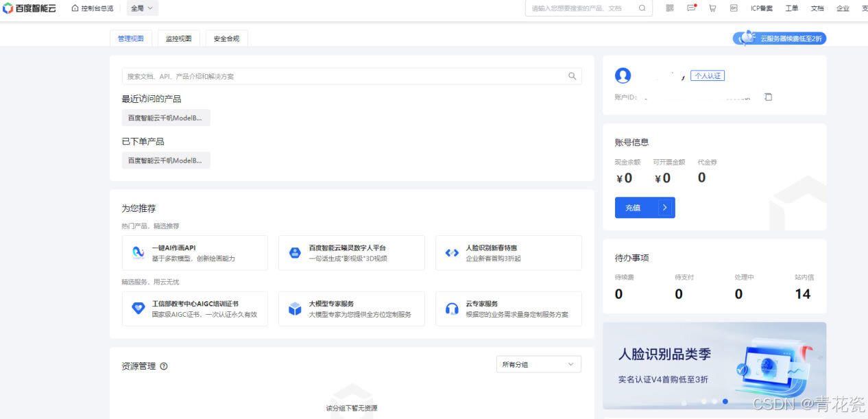Click the 个人认证 badge
This screenshot has height=419, width=868.
(708, 76)
